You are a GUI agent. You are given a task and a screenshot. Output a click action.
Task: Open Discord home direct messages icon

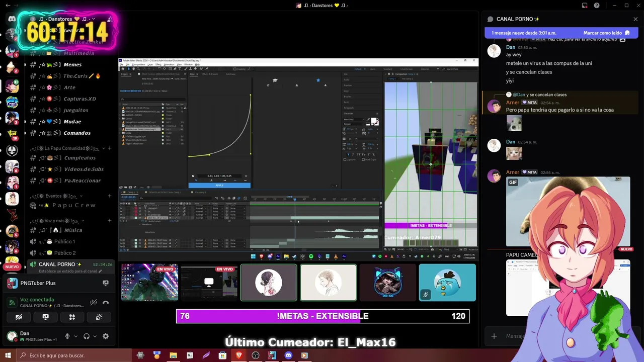[x=12, y=19]
